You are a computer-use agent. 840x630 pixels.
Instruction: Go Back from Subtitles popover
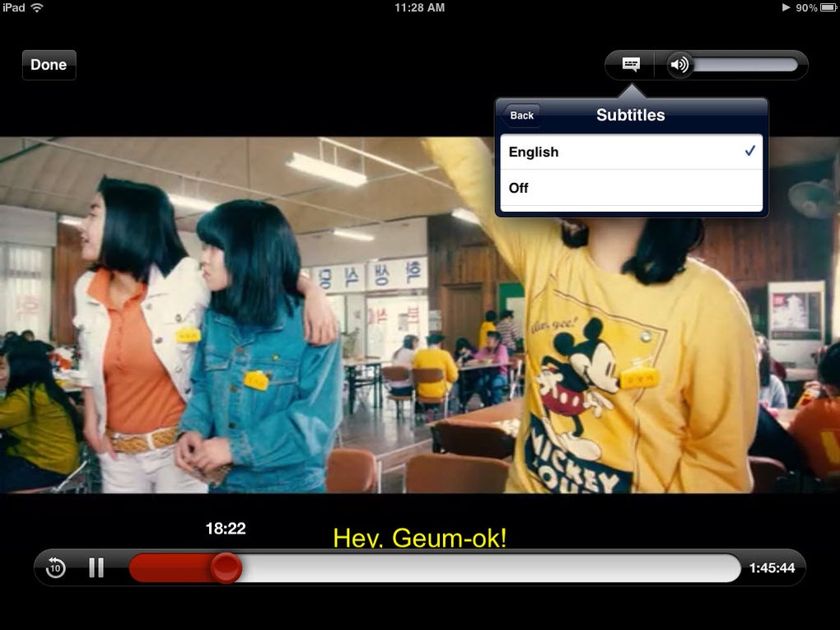520,115
